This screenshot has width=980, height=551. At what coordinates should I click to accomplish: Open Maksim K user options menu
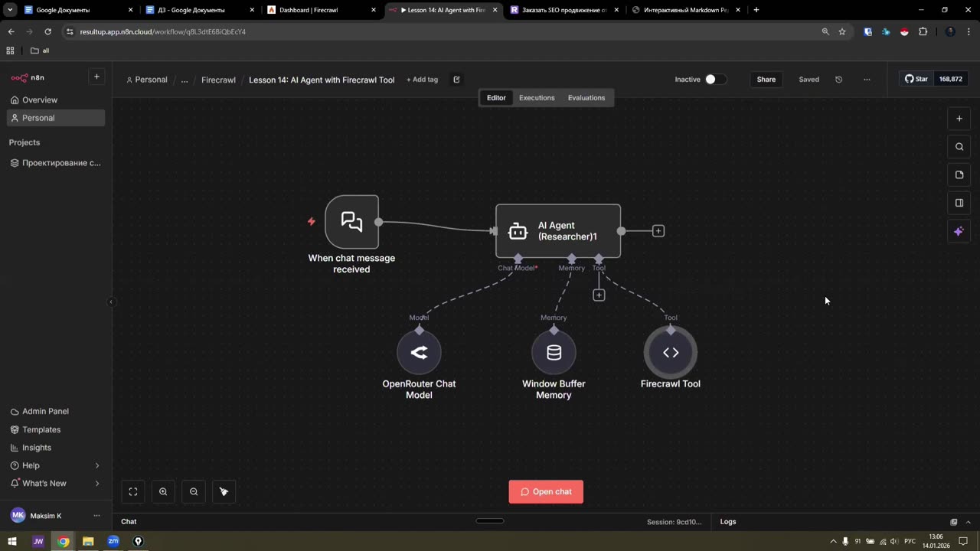96,516
